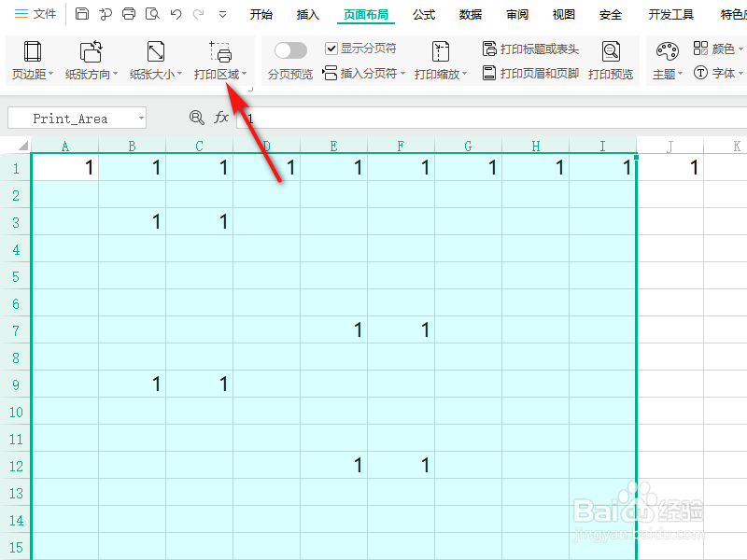Click the formula bar input
Image resolution: width=747 pixels, height=560 pixels.
tap(492, 118)
